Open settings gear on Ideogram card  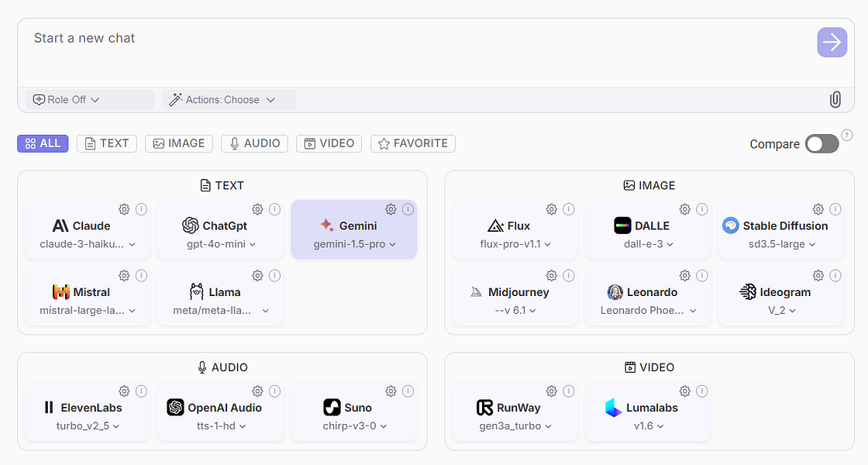pos(818,276)
